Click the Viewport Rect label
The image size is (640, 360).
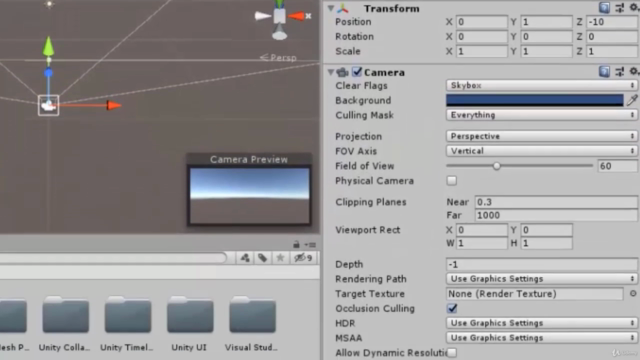[x=367, y=230]
